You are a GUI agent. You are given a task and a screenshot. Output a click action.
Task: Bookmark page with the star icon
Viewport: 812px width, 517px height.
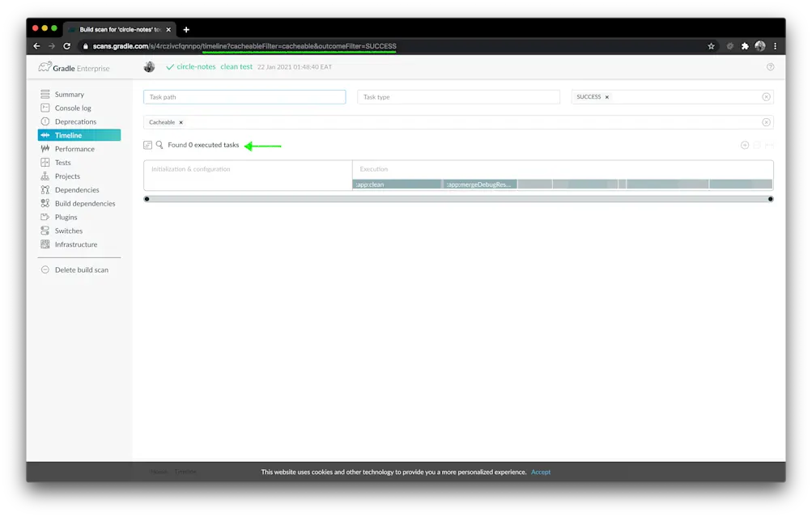[711, 46]
